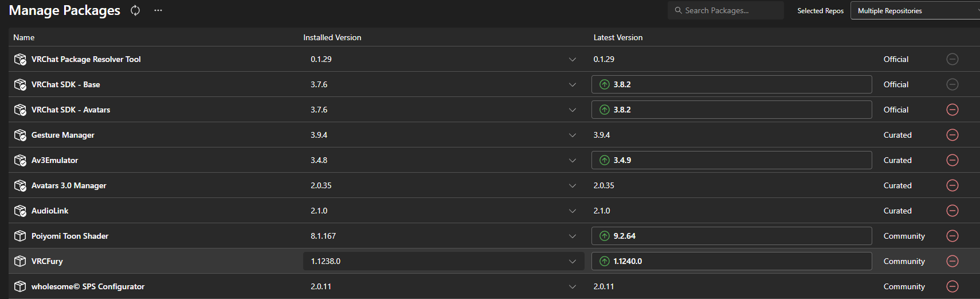Expand version dropdown for VRChat SDK - Avatars
Screen dimensions: 980x299
pos(572,110)
